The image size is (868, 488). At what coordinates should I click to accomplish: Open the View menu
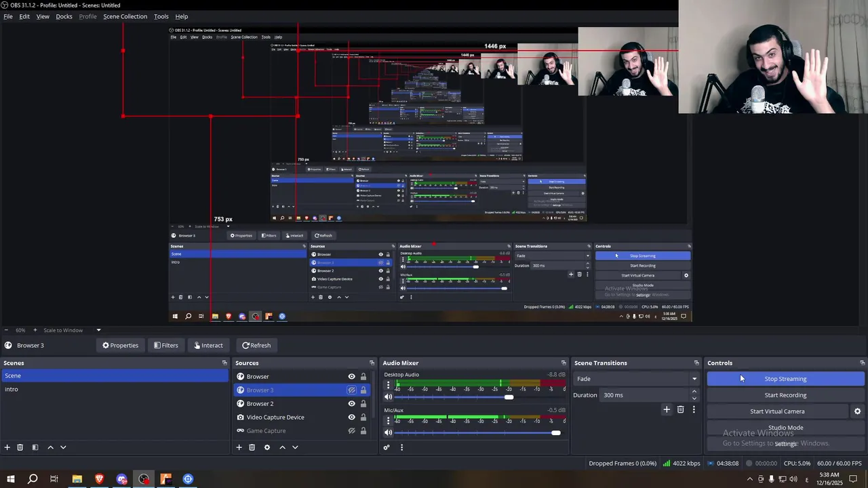(43, 16)
